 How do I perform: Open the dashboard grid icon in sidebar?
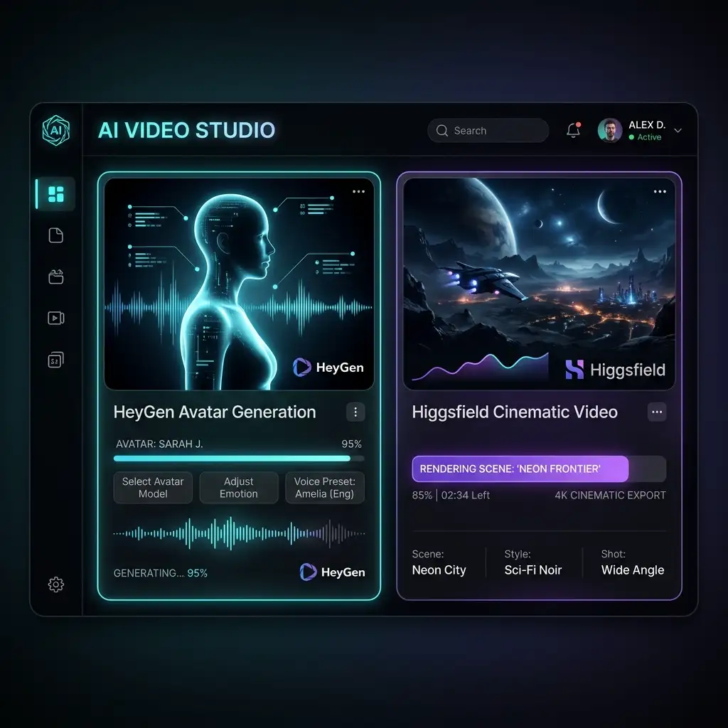(x=55, y=194)
